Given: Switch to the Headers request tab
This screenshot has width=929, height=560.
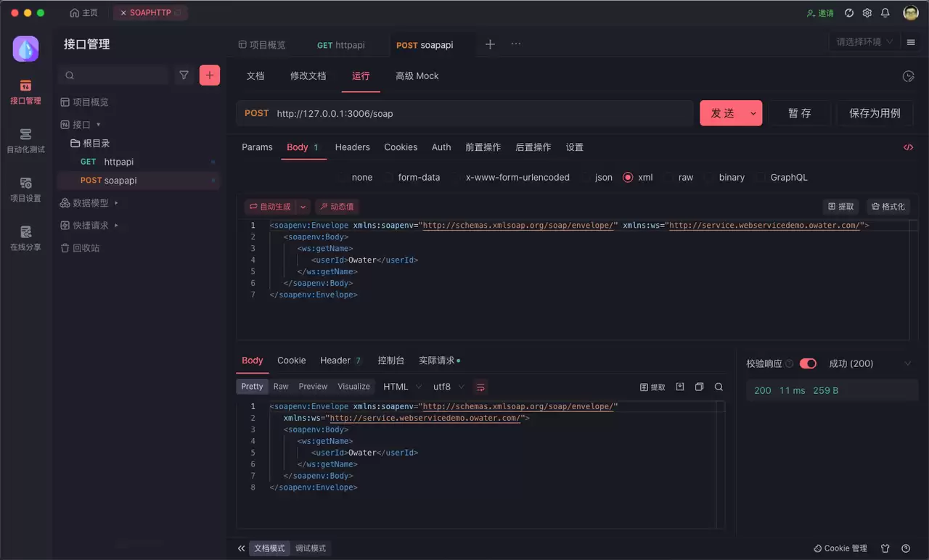Looking at the screenshot, I should click(x=352, y=147).
